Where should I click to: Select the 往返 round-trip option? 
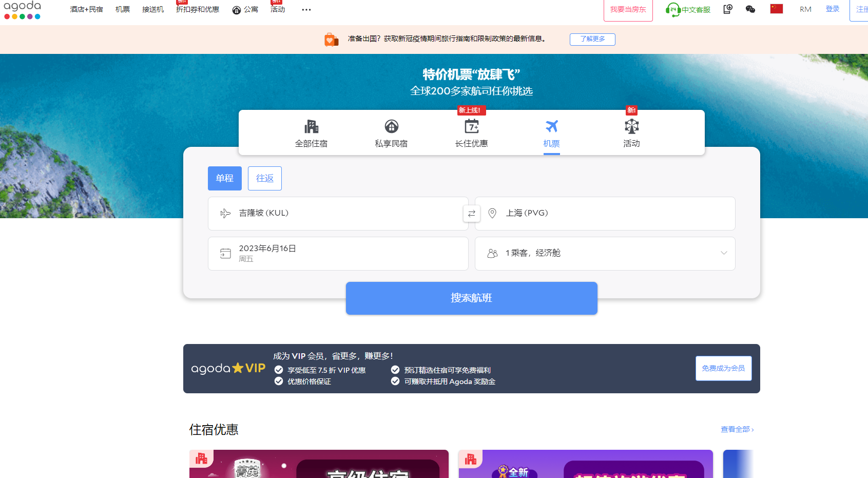point(265,178)
